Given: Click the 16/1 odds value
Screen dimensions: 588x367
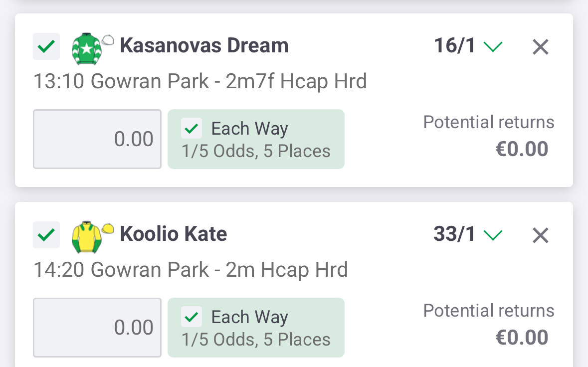Looking at the screenshot, I should click(x=455, y=46).
